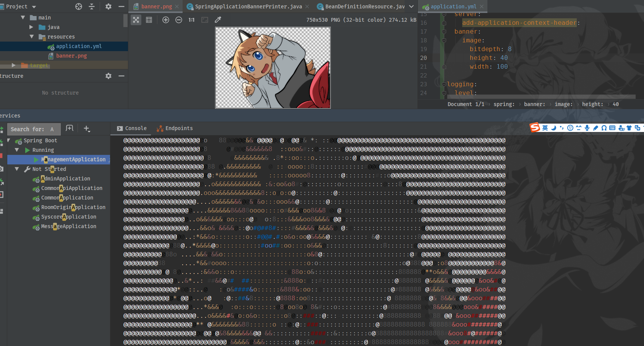Select AdminApplication in the services list
Viewport: 644px width, 346px height.
[x=65, y=179]
